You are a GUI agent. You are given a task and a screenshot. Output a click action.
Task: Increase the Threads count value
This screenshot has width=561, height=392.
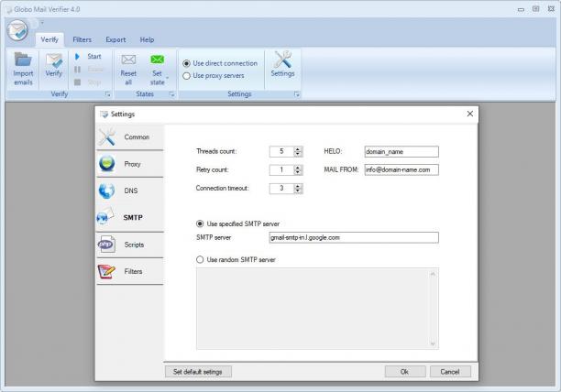(298, 149)
